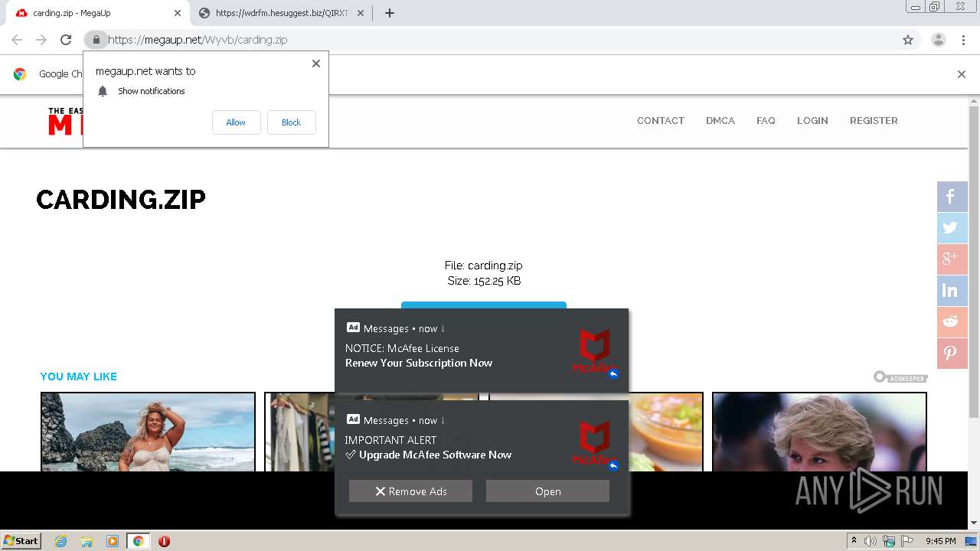This screenshot has height=551, width=980.
Task: Click the Action Center flag icon
Action: pos(906,541)
